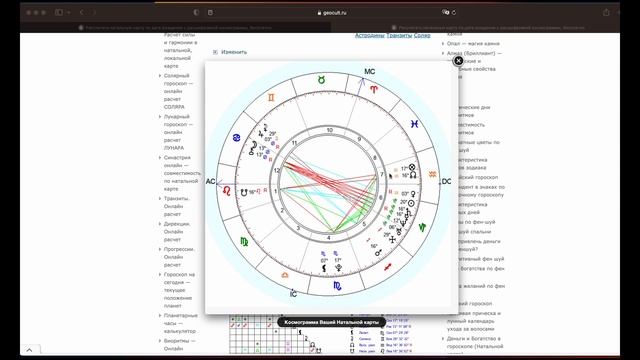Click the Sagittarius sign on the chart

pos(387,267)
